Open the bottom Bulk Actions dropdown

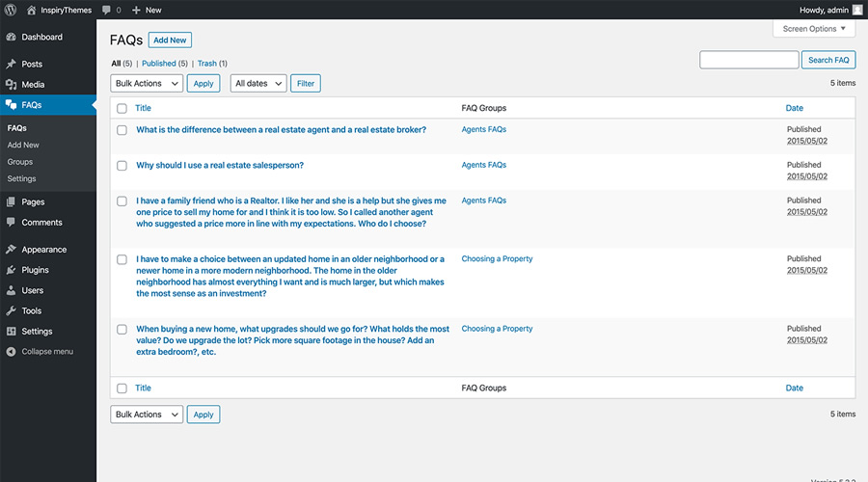click(x=147, y=415)
